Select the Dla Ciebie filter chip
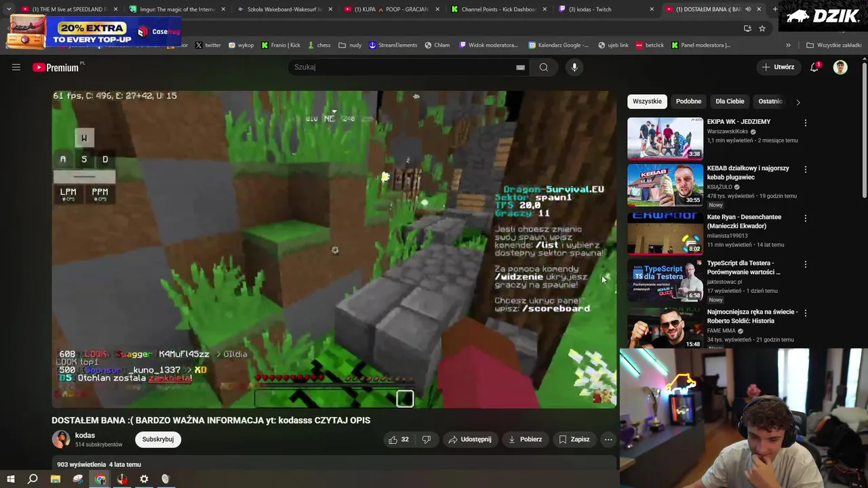The image size is (868, 488). (x=730, y=102)
